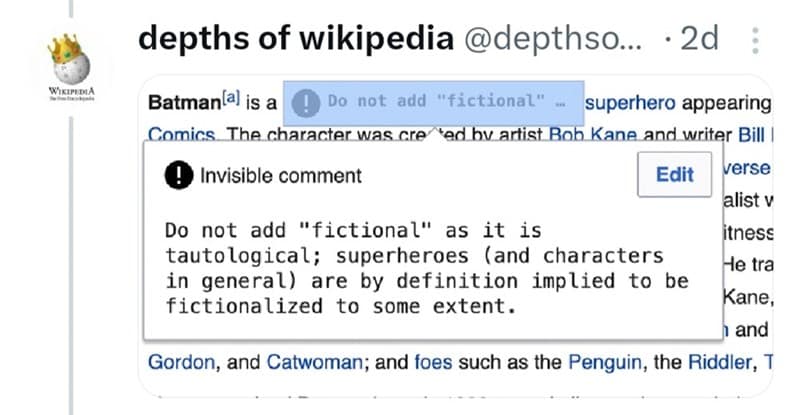Open the "depths of wikipedia" account name

point(293,38)
